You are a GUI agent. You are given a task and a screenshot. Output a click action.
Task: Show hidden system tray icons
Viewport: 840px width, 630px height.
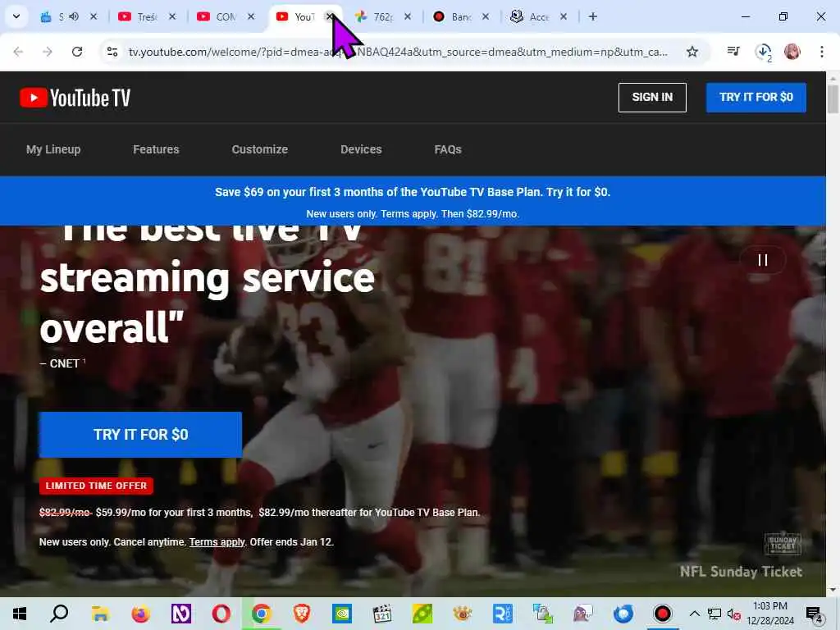[694, 614]
